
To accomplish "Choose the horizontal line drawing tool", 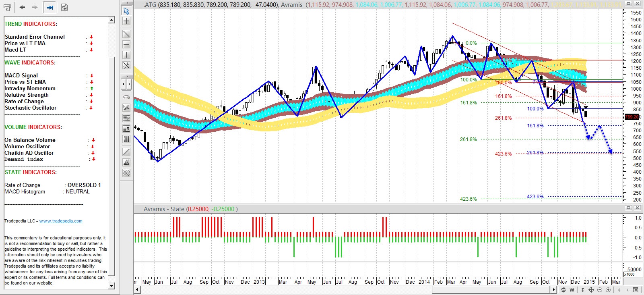I will 126,44.
